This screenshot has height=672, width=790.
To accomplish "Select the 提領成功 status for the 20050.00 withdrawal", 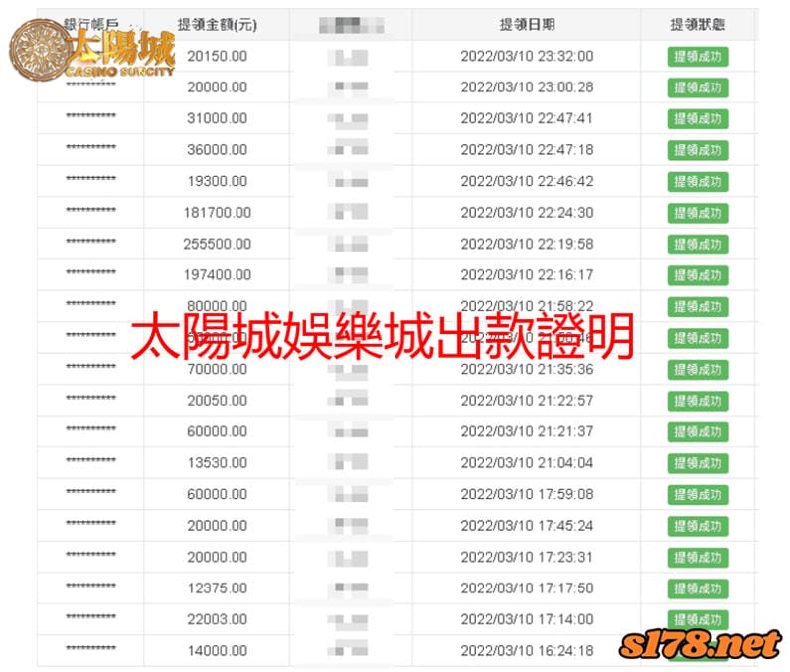I will (x=698, y=401).
